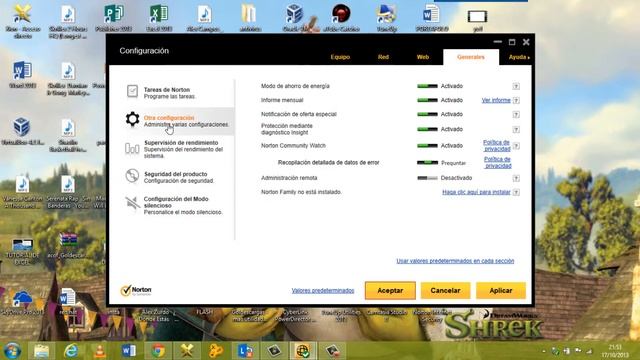Image resolution: width=640 pixels, height=360 pixels.
Task: Open Word from the taskbar
Action: pyautogui.click(x=129, y=351)
